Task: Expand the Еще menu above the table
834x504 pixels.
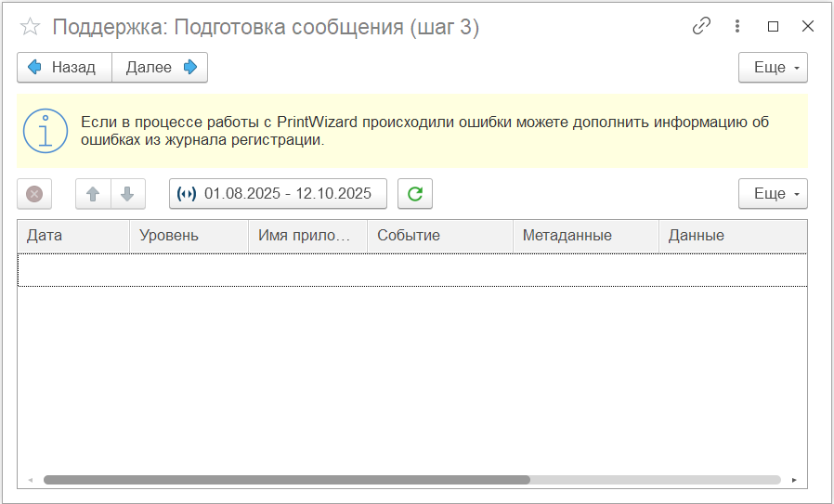Action: point(773,194)
